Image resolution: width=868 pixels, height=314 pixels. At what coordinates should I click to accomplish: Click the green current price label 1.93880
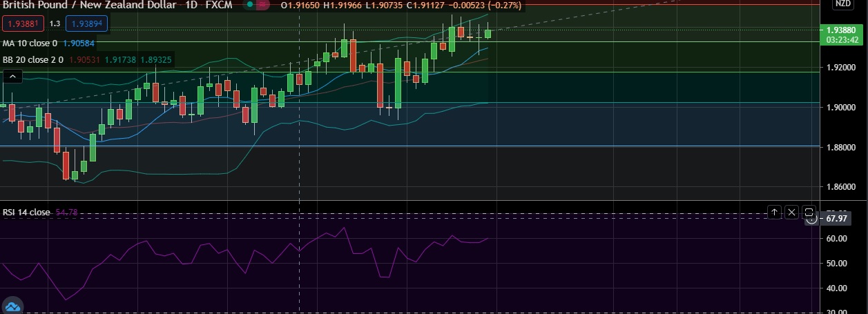tap(841, 30)
